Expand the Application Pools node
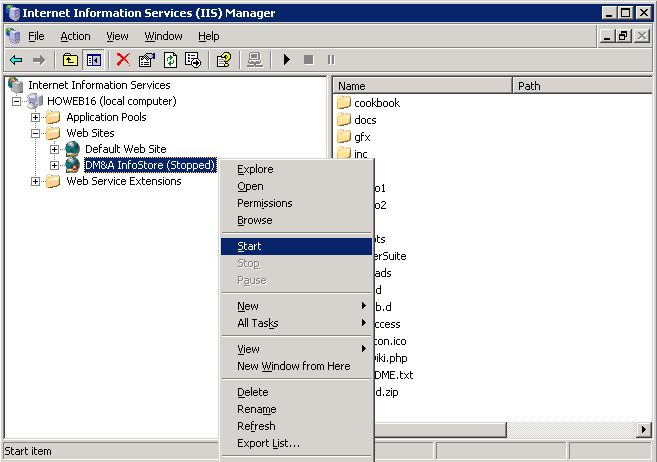 click(36, 117)
